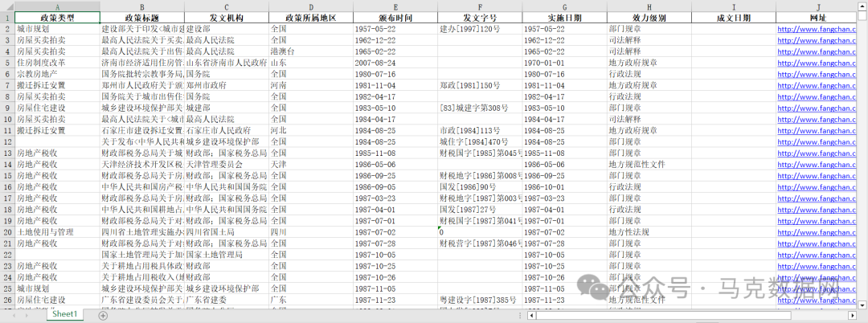This screenshot has width=868, height=323.
Task: Open the URL link in row 20
Action: click(817, 231)
